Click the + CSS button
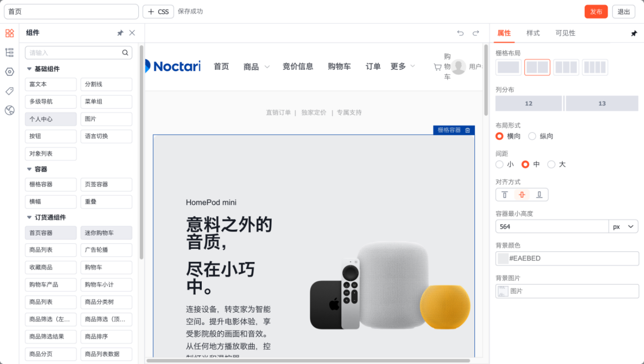644x364 pixels. 158,12
